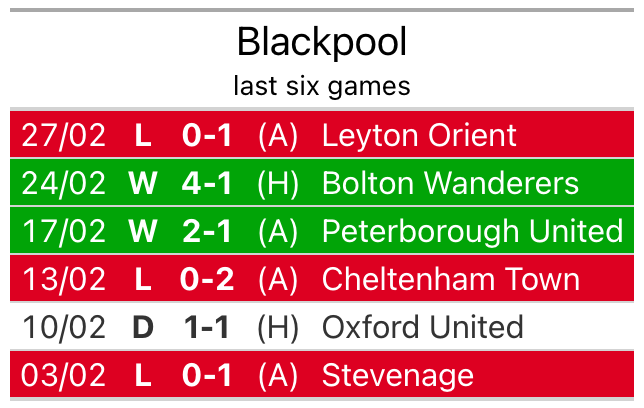The height and width of the screenshot is (408, 644).
Task: Open the Peterborough United opponent name
Action: pyautogui.click(x=472, y=231)
